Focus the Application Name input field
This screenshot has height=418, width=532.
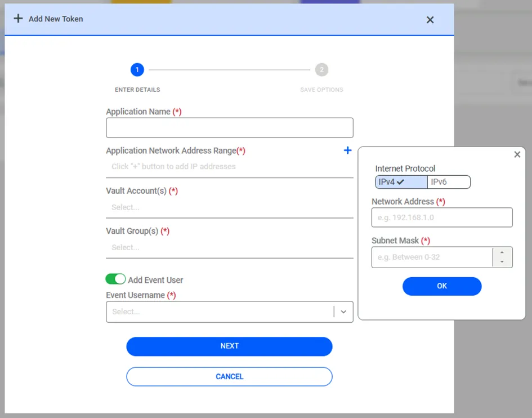pyautogui.click(x=229, y=128)
